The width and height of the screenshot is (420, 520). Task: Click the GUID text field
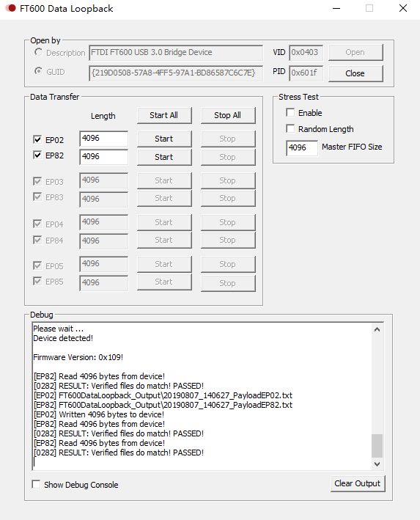pos(176,73)
